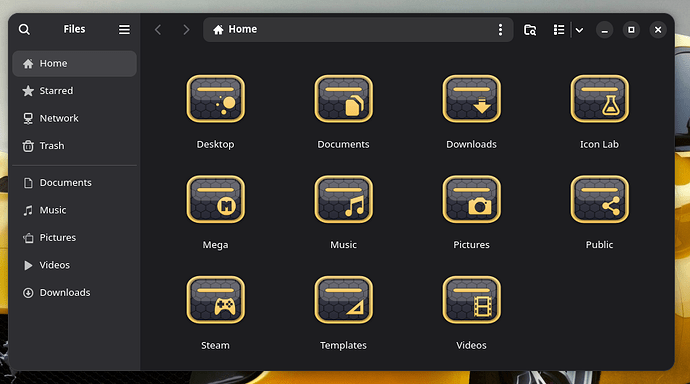The width and height of the screenshot is (690, 384).
Task: Go forward with the right arrow
Action: 186,29
